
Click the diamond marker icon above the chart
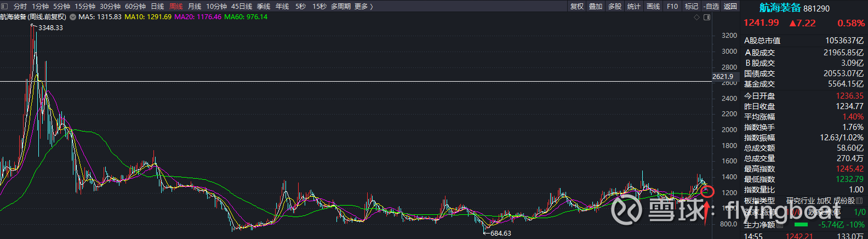[697, 18]
